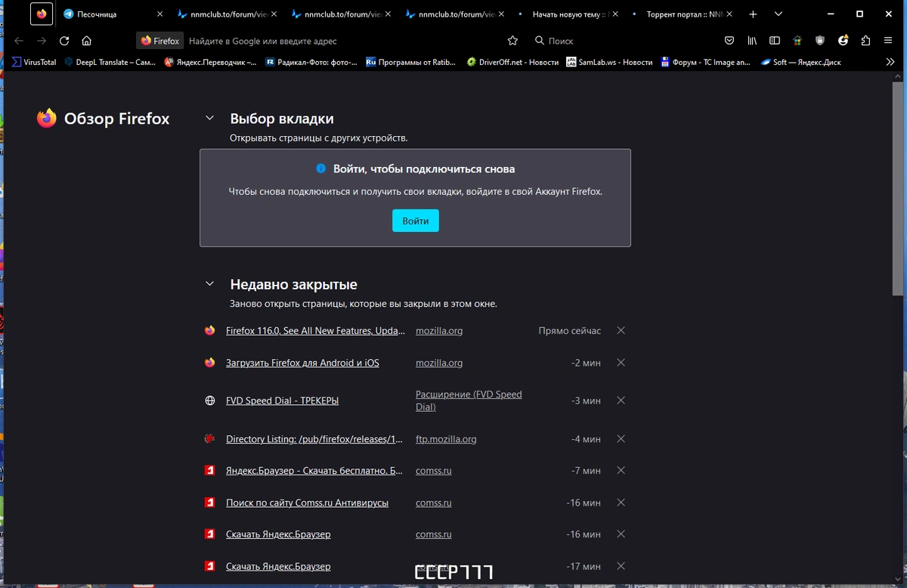
Task: Open Форум TC Image bookmark
Action: click(x=706, y=62)
